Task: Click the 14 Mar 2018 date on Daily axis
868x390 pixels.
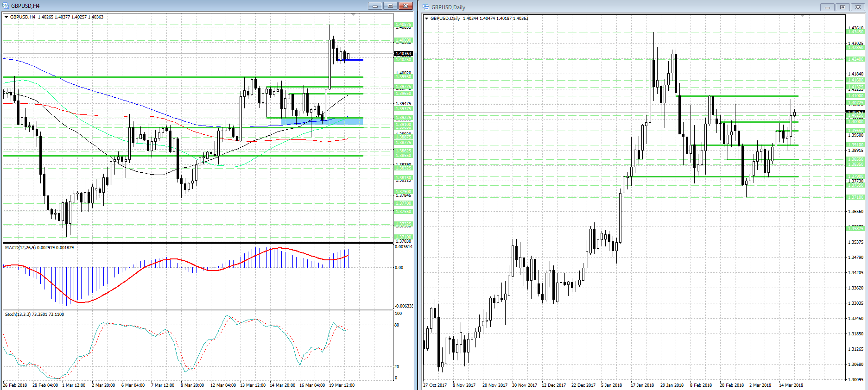Action: point(791,385)
